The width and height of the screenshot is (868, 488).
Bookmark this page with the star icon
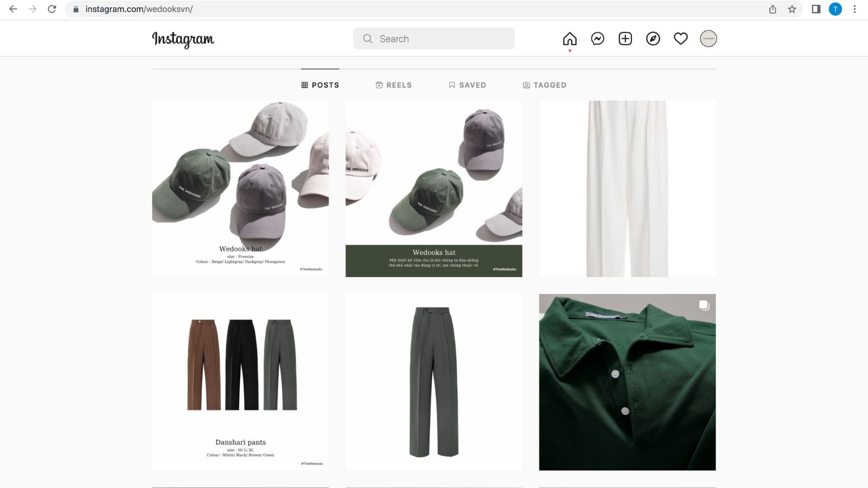click(x=792, y=9)
